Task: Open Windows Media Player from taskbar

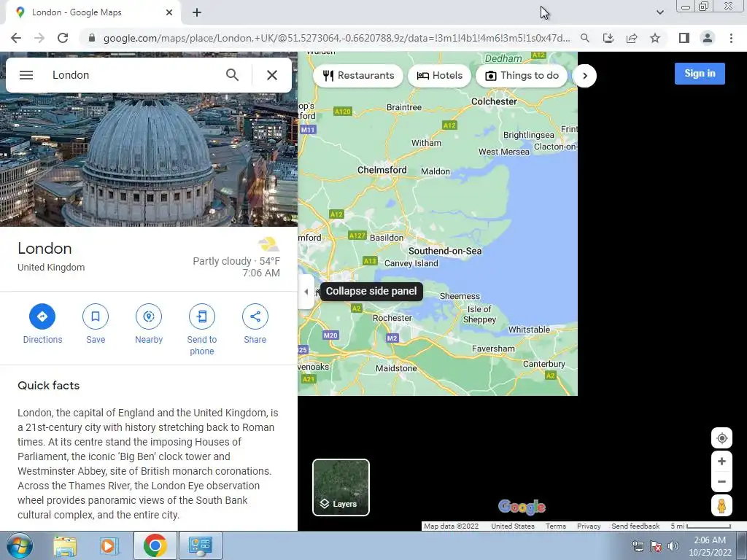Action: pyautogui.click(x=109, y=545)
